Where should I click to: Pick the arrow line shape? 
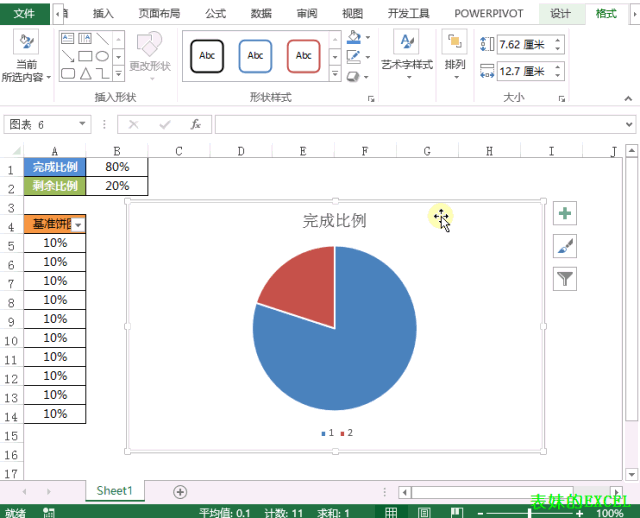(67, 56)
